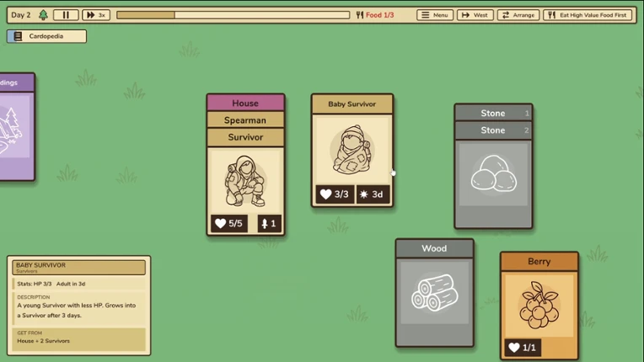Click the Cardopedia book icon
The image size is (644, 362).
18,36
